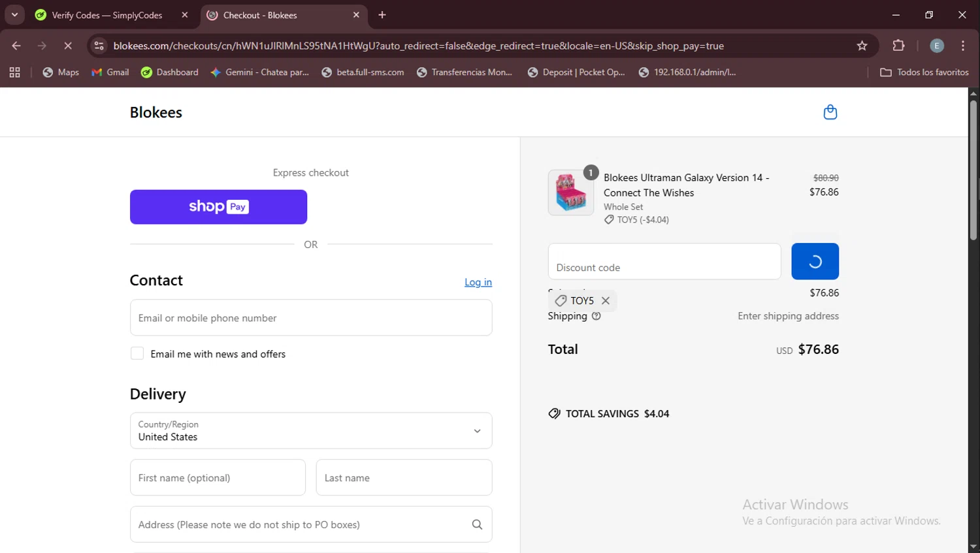Open the Blokees Ultraman product thumbnail
The height and width of the screenshot is (553, 980).
571,193
